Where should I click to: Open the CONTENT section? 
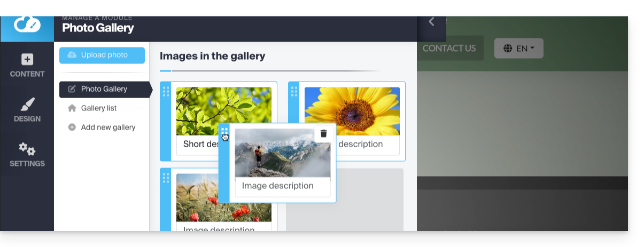point(27,66)
